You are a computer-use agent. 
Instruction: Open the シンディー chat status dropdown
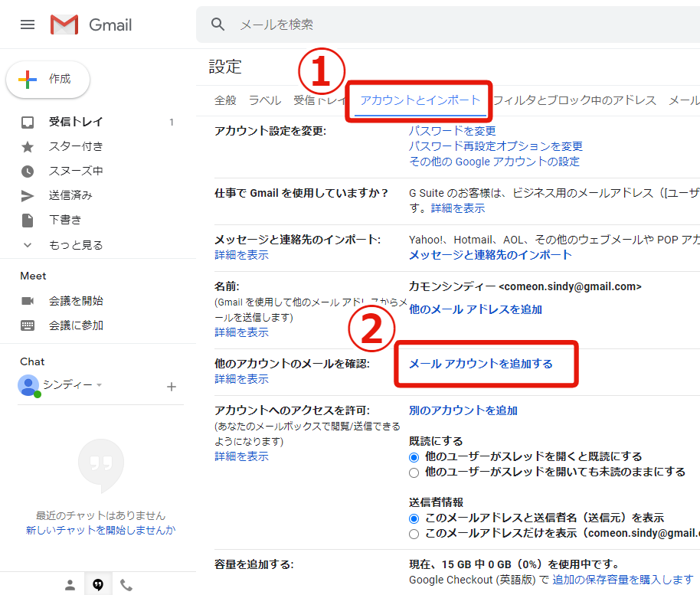[100, 384]
